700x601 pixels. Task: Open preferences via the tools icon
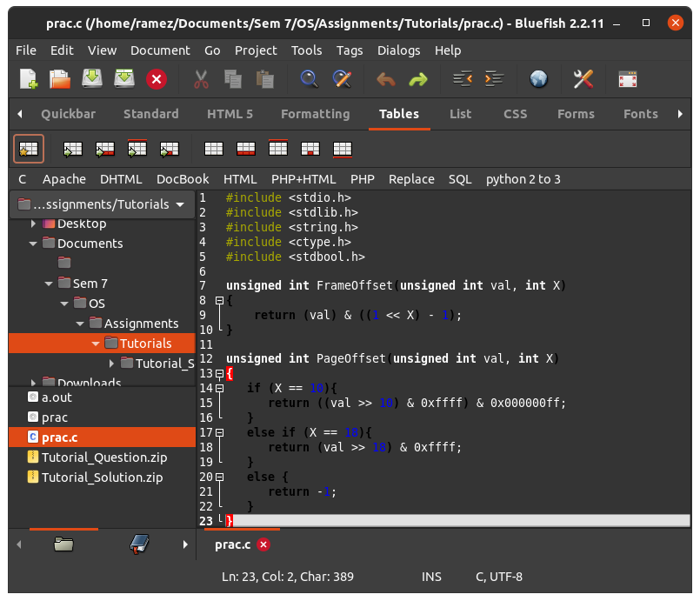pos(583,80)
